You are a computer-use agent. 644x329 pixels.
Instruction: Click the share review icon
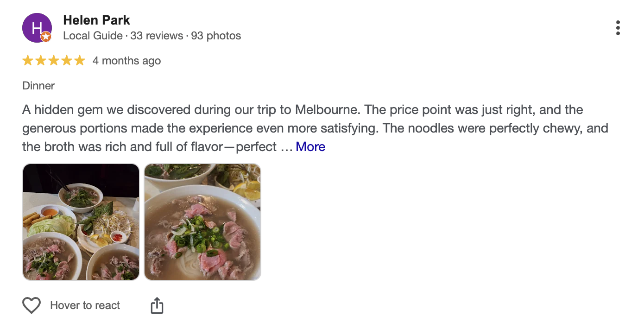pyautogui.click(x=157, y=305)
